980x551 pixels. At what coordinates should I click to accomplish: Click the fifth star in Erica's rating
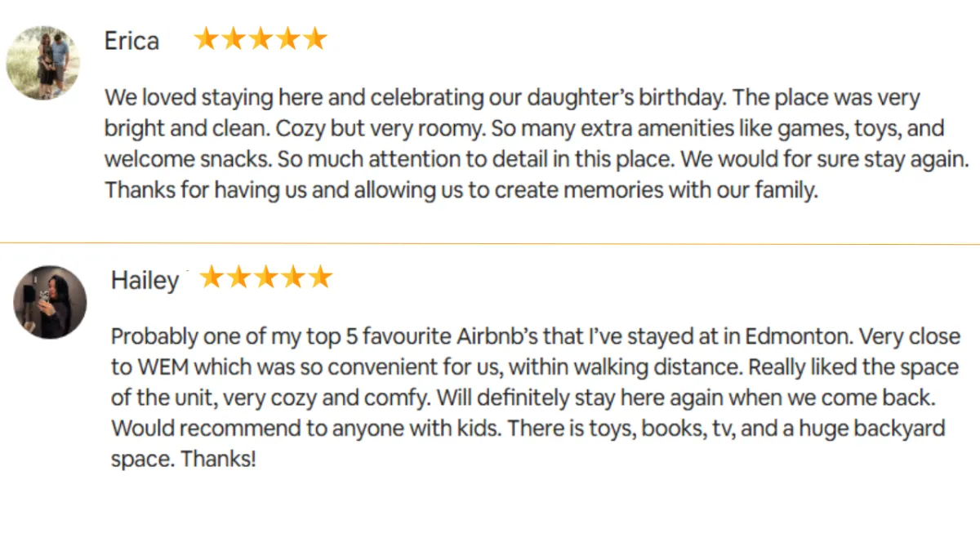tap(314, 38)
